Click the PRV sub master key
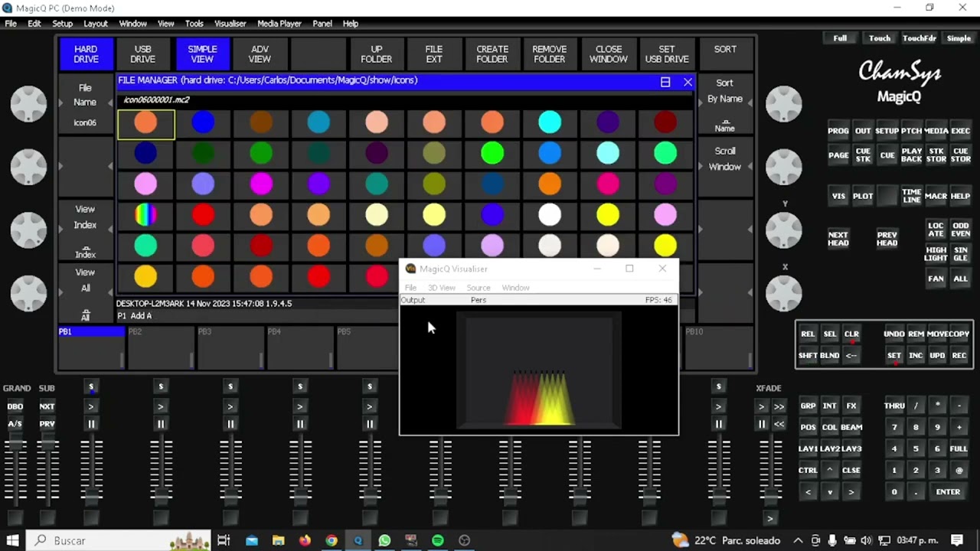Screen dimensions: 980x551 click(47, 424)
